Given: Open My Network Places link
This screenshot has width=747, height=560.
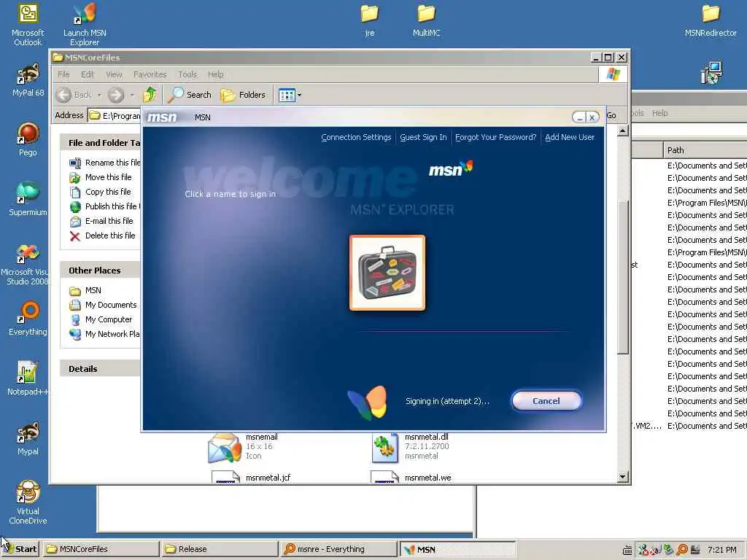Looking at the screenshot, I should [x=105, y=334].
